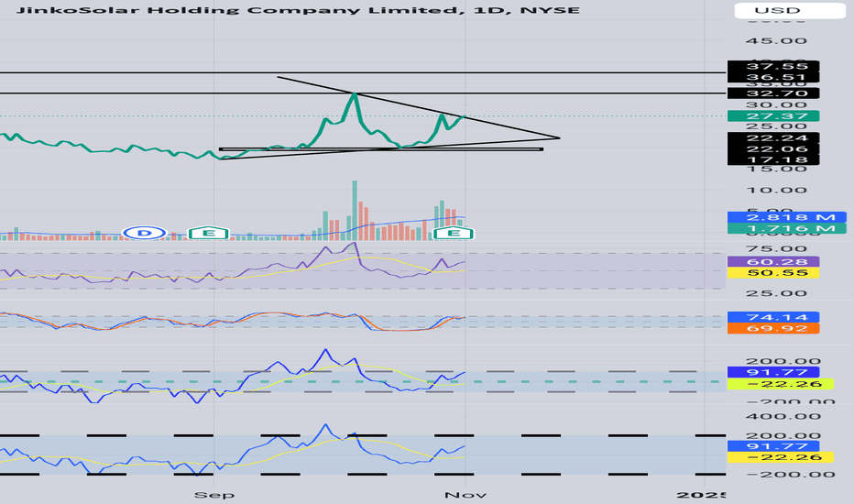Viewport: 854px width, 504px height.
Task: Click the Nov label on time axis
Action: coord(465,495)
